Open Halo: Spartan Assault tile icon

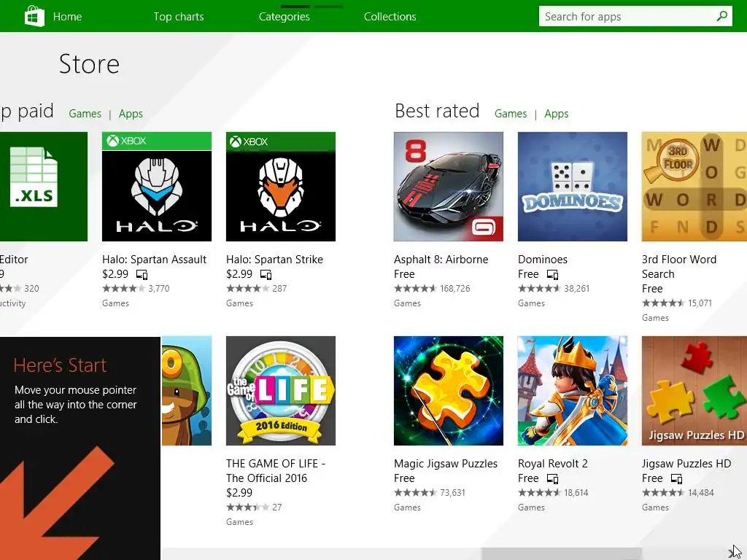click(x=157, y=187)
